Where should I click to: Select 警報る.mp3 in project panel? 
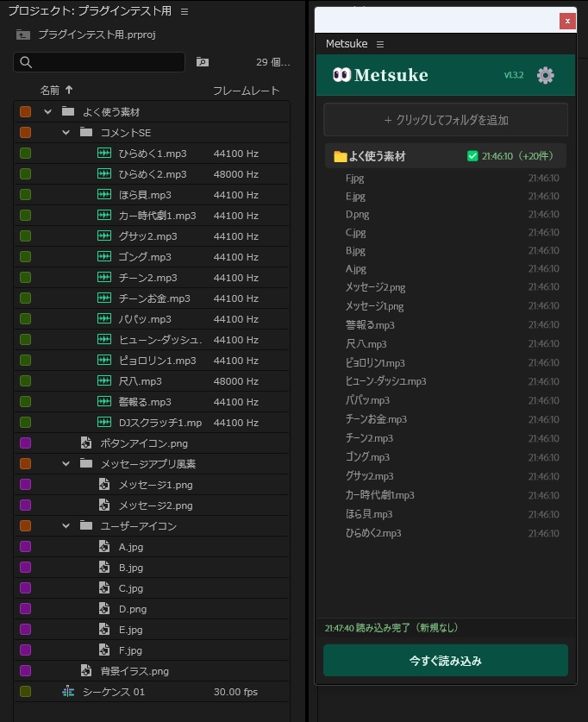click(x=145, y=402)
